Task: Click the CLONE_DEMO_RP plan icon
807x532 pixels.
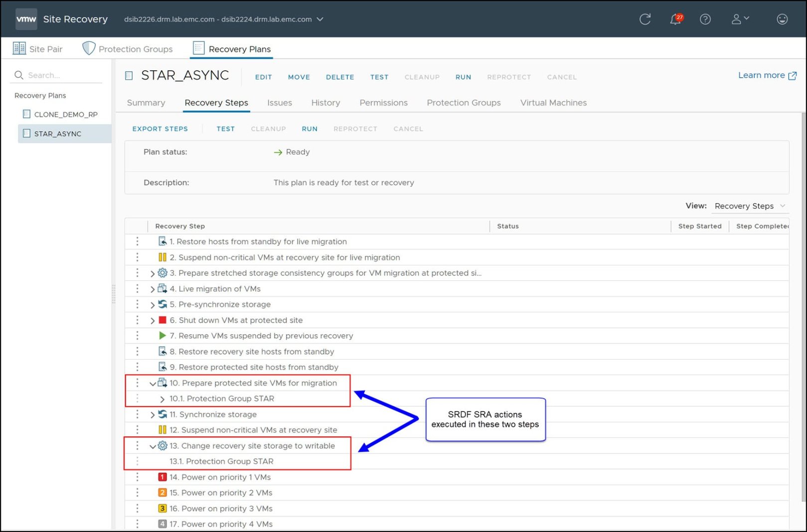Action: pos(27,114)
